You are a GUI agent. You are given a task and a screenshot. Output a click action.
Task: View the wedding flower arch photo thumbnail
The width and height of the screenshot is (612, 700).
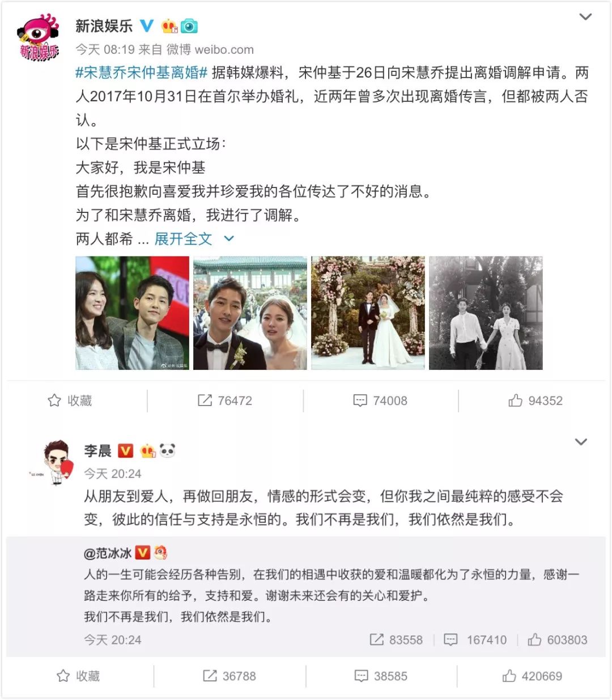pyautogui.click(x=368, y=313)
